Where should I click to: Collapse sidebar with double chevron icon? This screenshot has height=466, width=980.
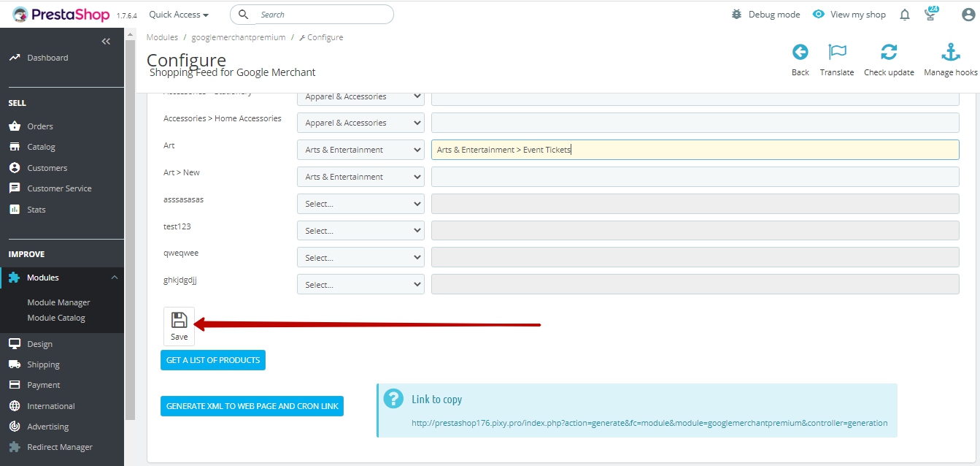106,42
